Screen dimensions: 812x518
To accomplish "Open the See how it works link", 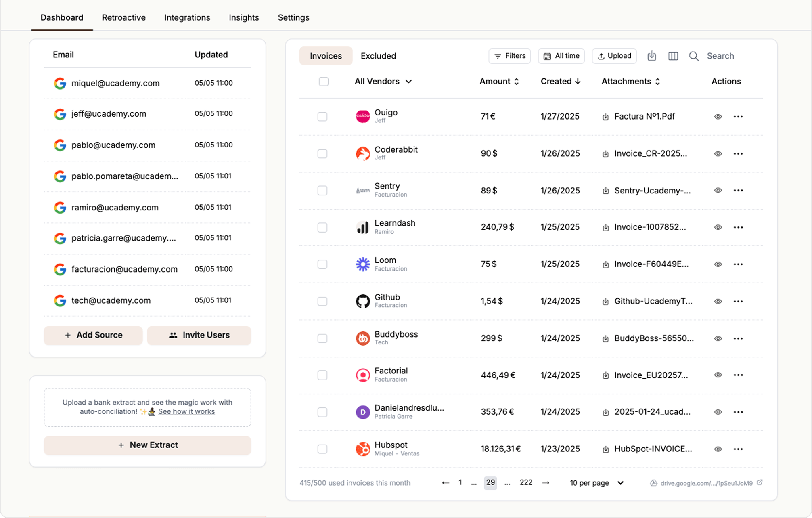I will (187, 411).
